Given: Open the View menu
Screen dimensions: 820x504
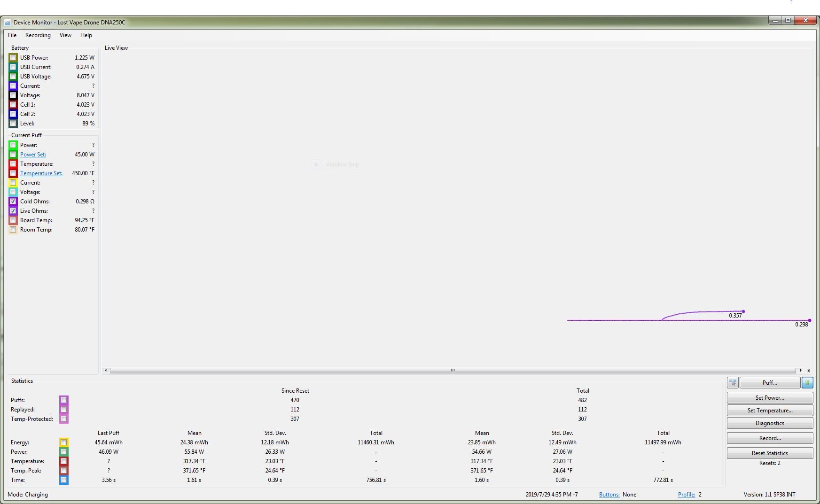Looking at the screenshot, I should click(x=65, y=35).
